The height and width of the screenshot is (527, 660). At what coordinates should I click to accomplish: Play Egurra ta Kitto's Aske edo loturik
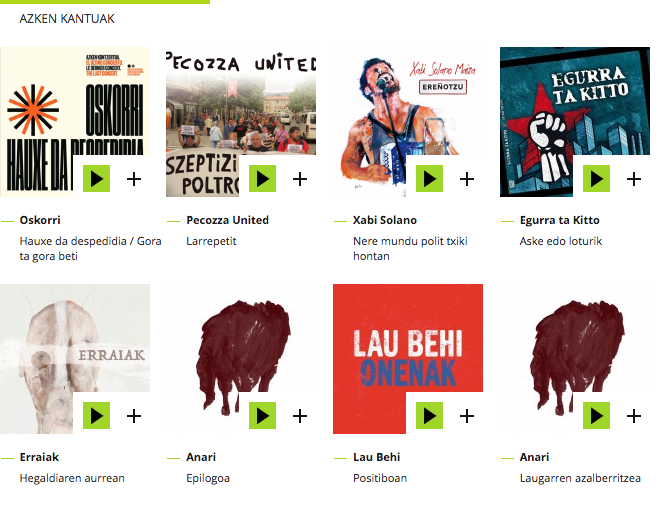click(x=596, y=178)
